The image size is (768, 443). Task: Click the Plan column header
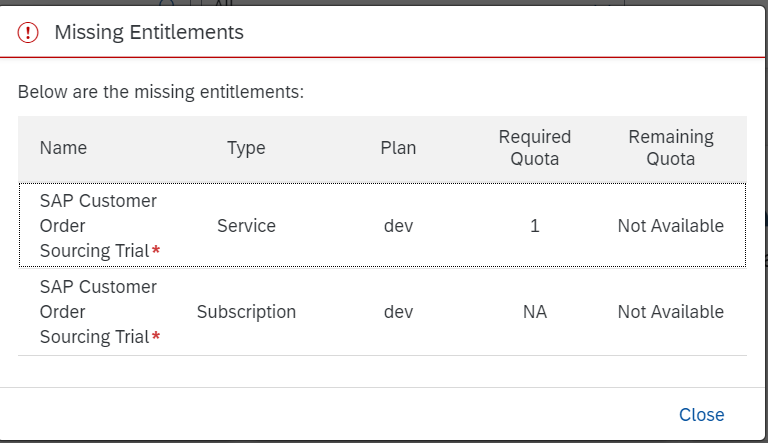coord(398,148)
